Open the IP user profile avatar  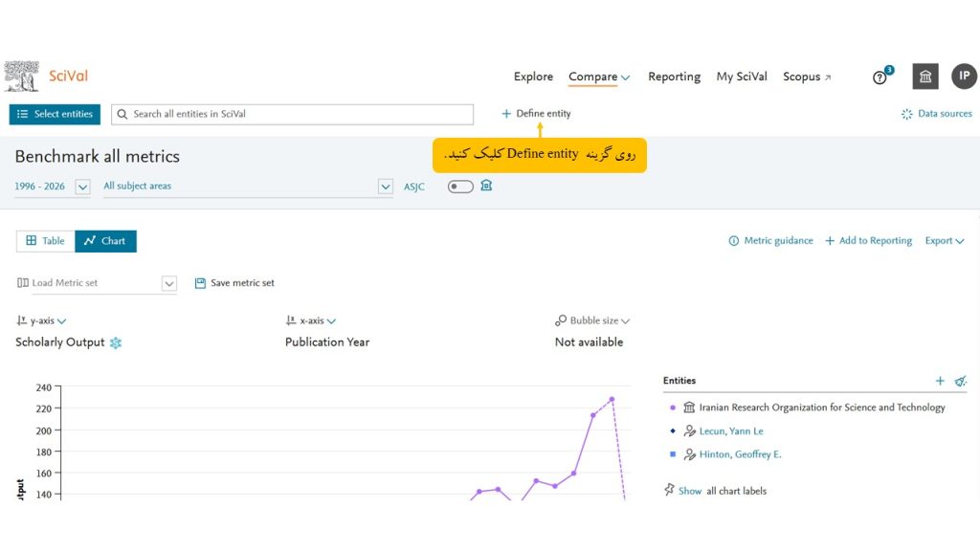click(965, 77)
